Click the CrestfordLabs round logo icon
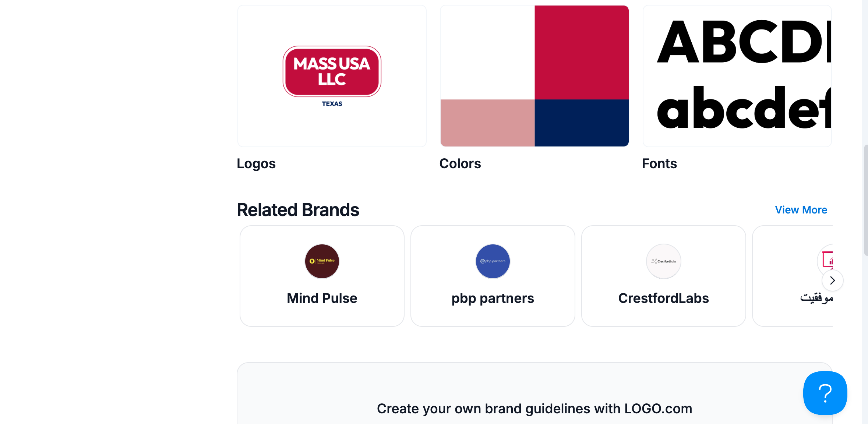 pos(663,261)
